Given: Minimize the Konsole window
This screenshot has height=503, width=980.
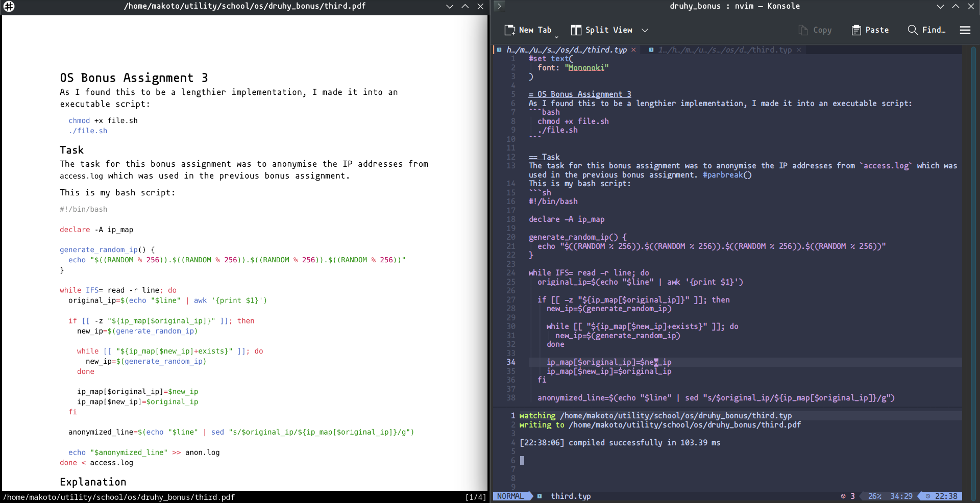Looking at the screenshot, I should click(x=940, y=6).
